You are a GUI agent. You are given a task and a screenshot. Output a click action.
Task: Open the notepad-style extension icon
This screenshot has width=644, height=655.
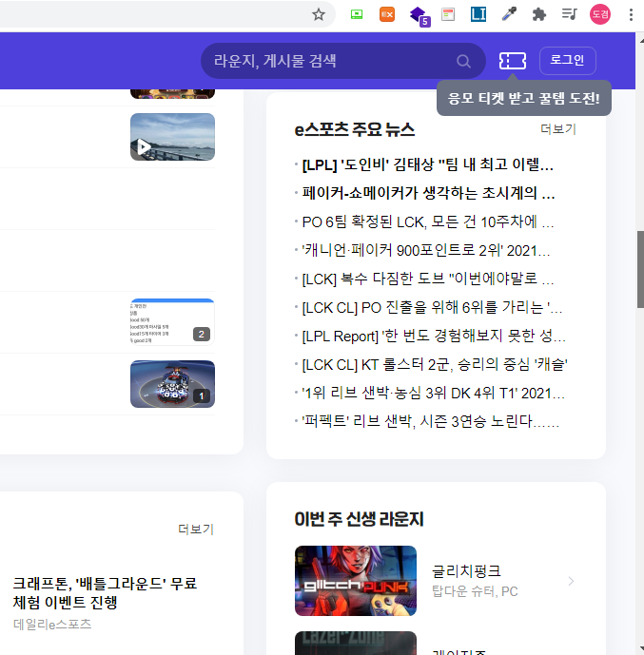[448, 14]
